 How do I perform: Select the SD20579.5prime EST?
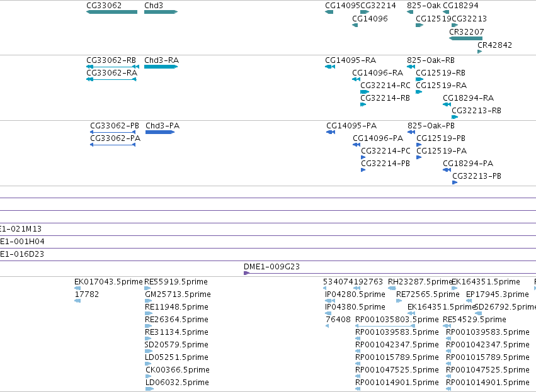(x=149, y=351)
